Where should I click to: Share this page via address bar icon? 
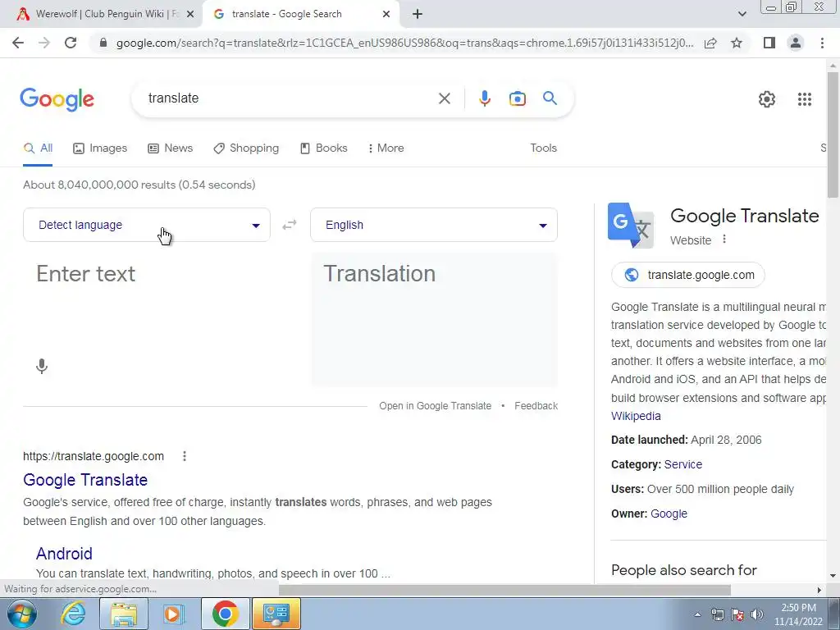tap(710, 43)
